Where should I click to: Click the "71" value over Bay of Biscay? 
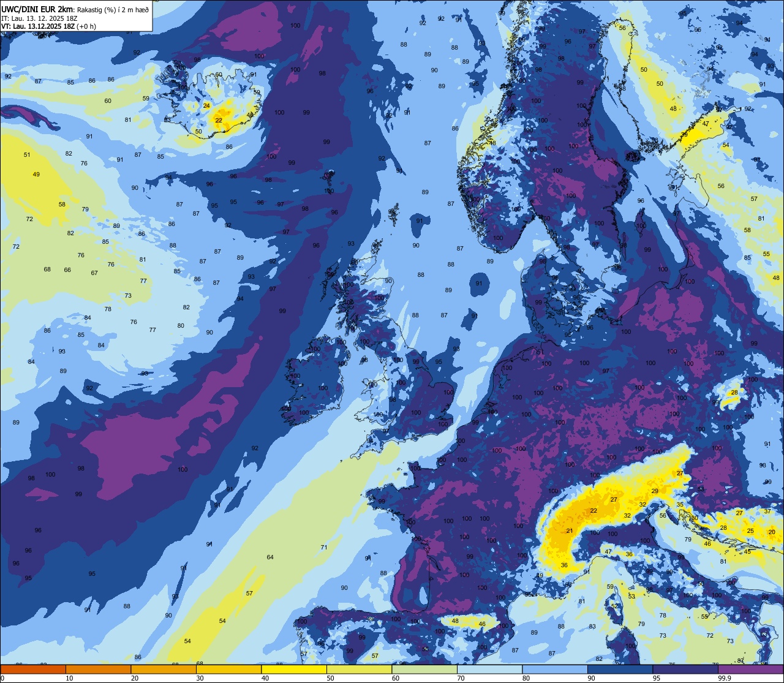point(324,547)
